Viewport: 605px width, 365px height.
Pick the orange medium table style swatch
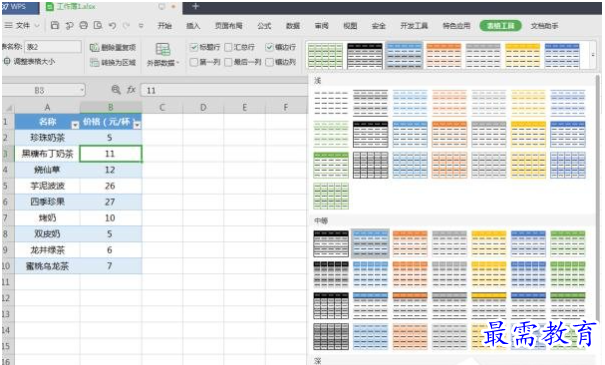tap(410, 243)
